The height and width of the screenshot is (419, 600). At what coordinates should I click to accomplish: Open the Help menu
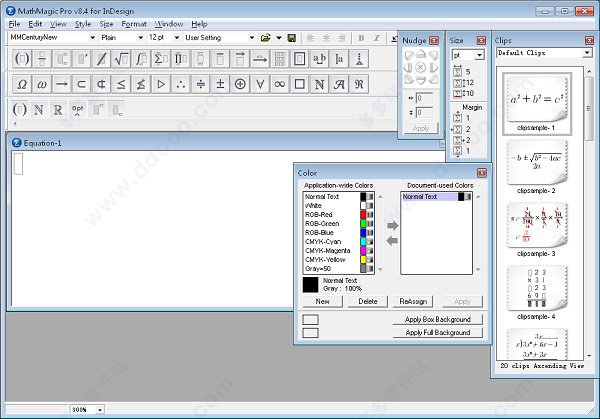coord(199,24)
